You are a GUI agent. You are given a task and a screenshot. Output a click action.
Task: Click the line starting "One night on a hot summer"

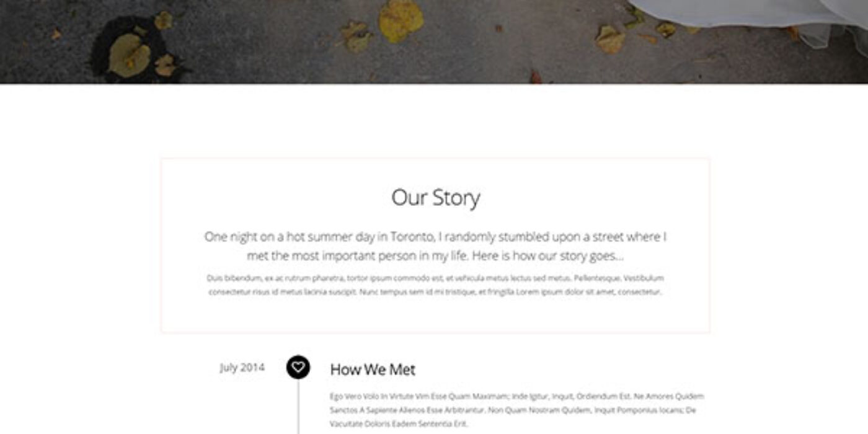click(435, 237)
